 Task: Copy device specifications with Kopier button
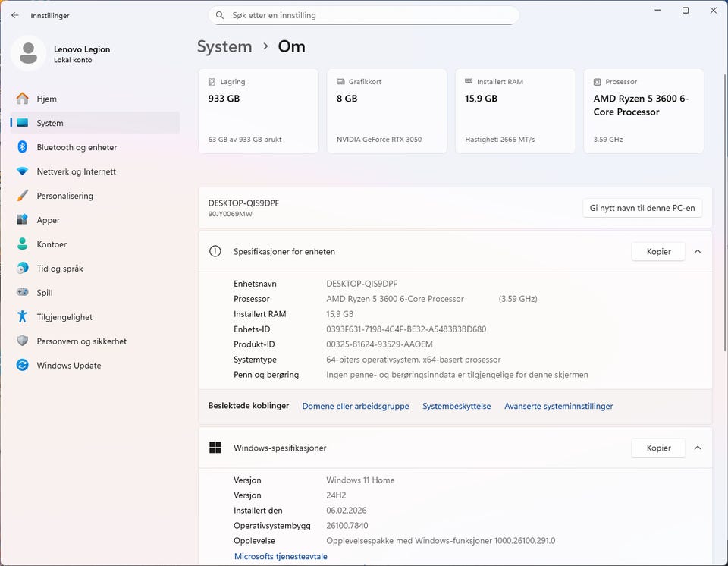click(658, 251)
